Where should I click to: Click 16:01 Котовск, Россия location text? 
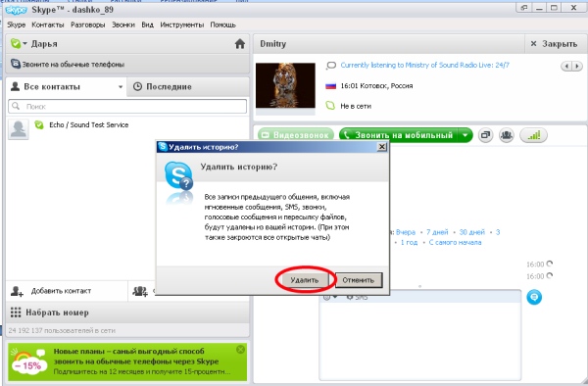coord(376,86)
